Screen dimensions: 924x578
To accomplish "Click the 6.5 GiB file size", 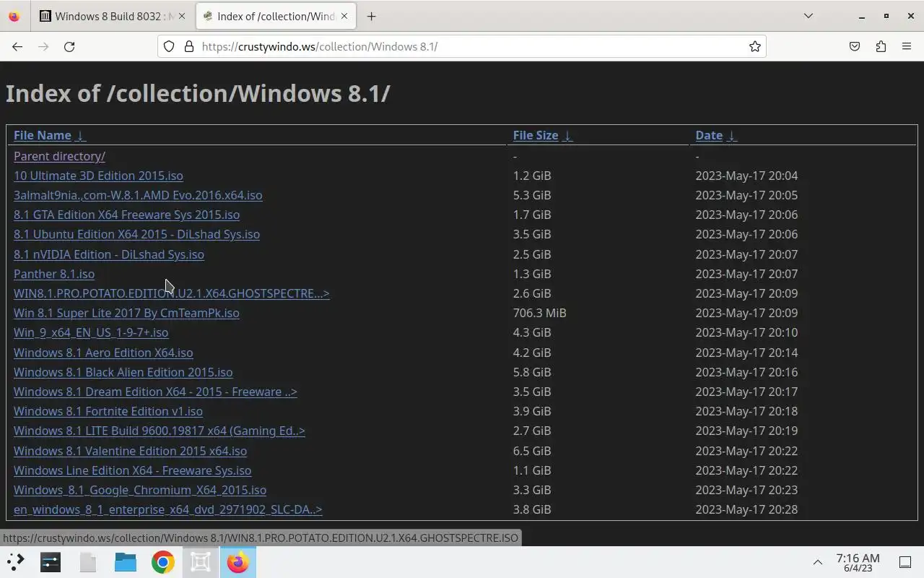I will [532, 451].
